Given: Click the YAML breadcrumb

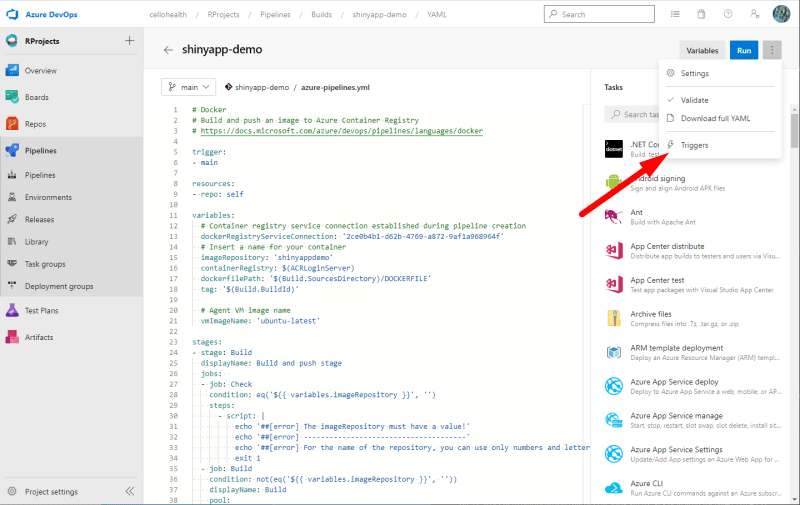Looking at the screenshot, I should 437,14.
